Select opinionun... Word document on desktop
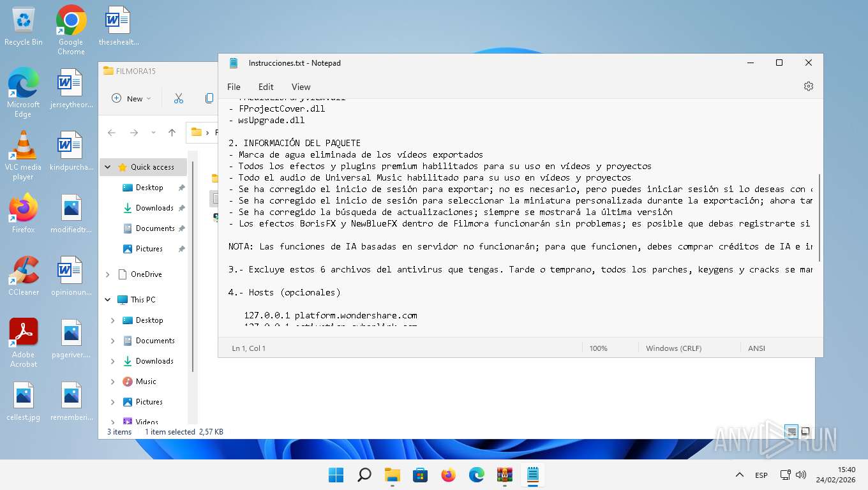 point(71,276)
